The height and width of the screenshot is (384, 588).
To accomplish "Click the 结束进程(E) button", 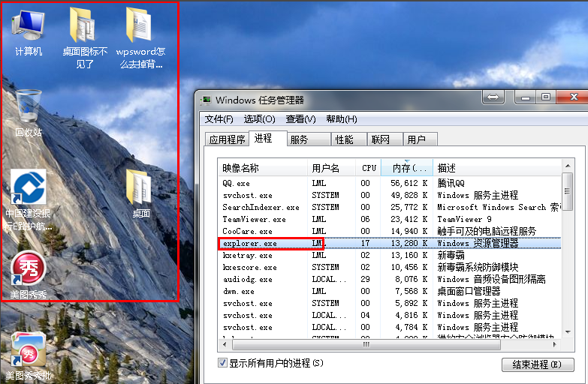I will 538,364.
